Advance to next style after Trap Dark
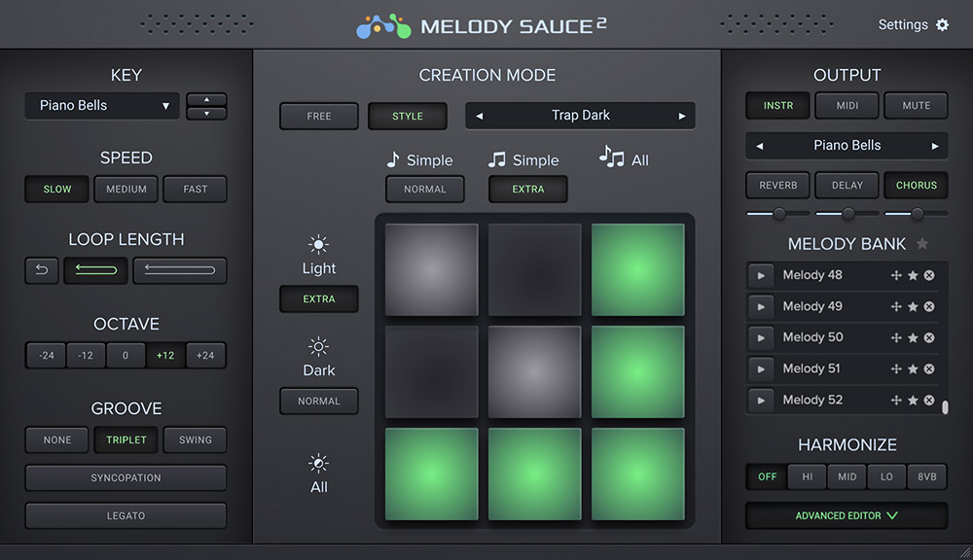973x560 pixels. click(681, 115)
